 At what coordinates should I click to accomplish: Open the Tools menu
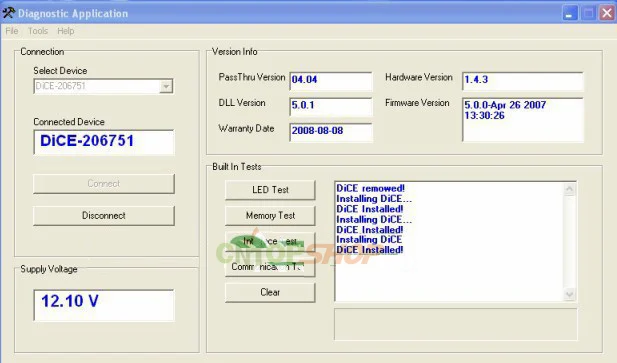pyautogui.click(x=38, y=31)
